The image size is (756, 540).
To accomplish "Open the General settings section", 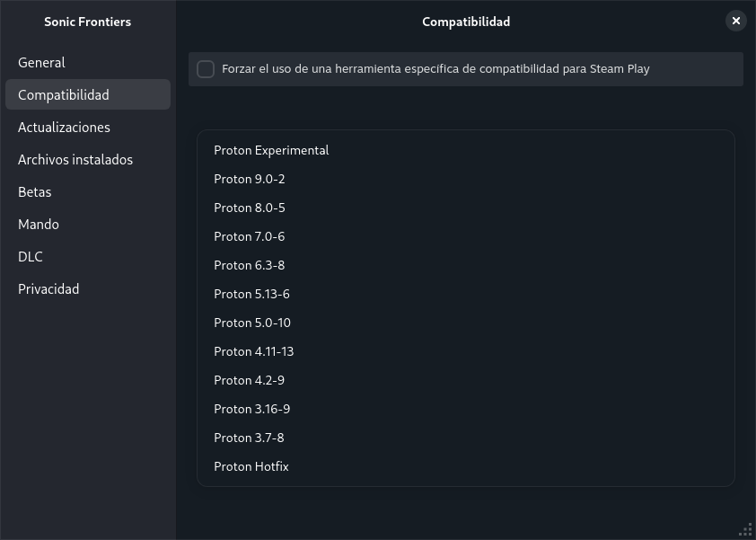I will (41, 62).
